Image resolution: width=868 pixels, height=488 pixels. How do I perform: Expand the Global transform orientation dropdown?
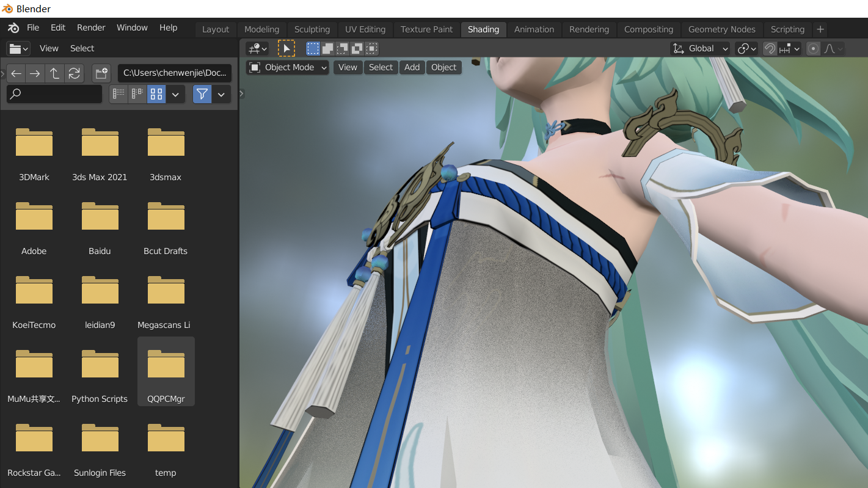(x=701, y=49)
